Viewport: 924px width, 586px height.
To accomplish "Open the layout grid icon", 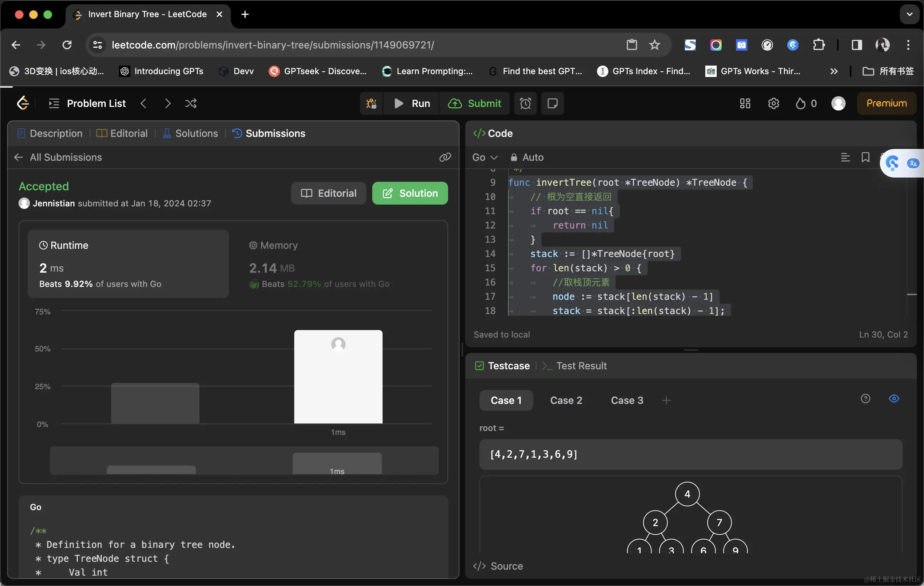I will pos(745,103).
